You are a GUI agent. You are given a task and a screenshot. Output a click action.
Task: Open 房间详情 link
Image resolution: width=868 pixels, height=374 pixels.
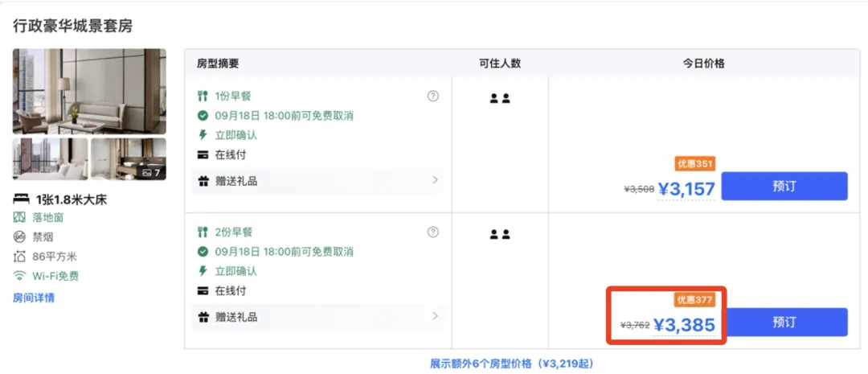pos(34,298)
